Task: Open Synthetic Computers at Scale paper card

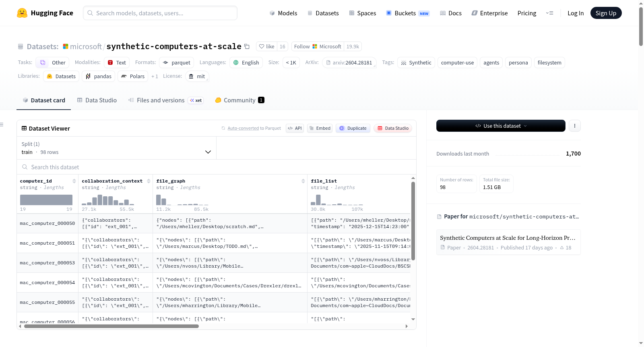Action: (x=508, y=242)
